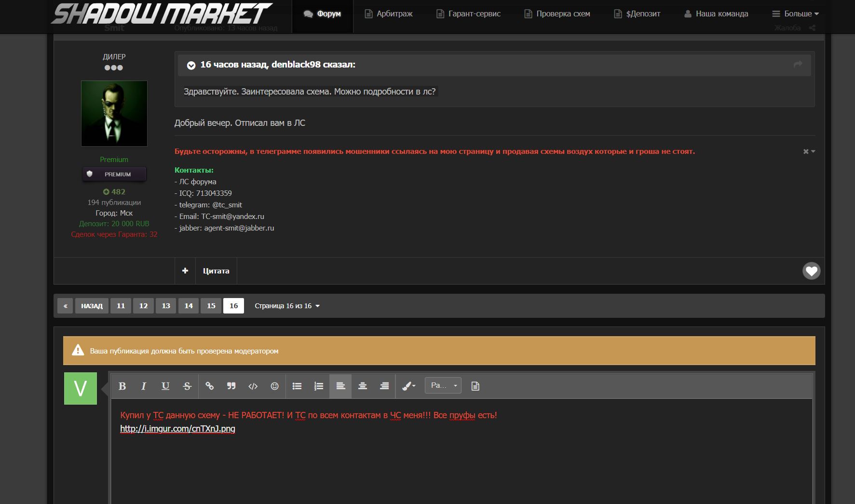Image resolution: width=855 pixels, height=504 pixels.
Task: Click the denblack98 quote header text
Action: pos(278,65)
